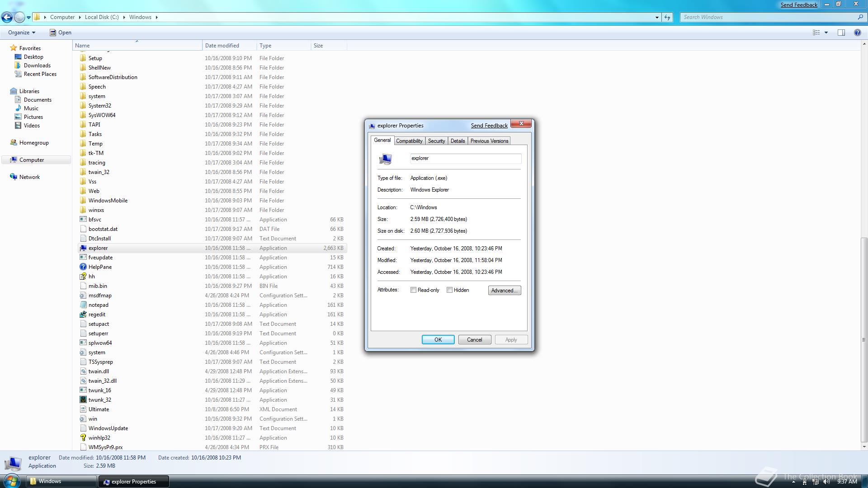Open Videos library in sidebar
Image resolution: width=868 pixels, height=488 pixels.
coord(32,126)
